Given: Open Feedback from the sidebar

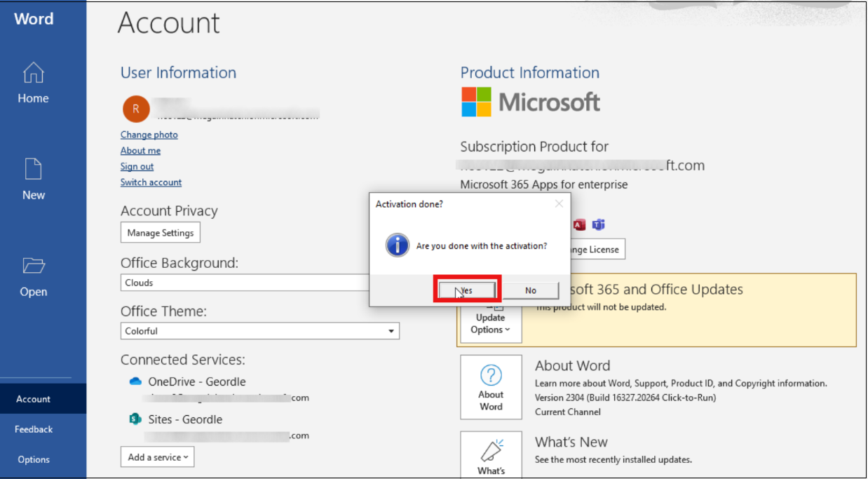Looking at the screenshot, I should pyautogui.click(x=34, y=429).
